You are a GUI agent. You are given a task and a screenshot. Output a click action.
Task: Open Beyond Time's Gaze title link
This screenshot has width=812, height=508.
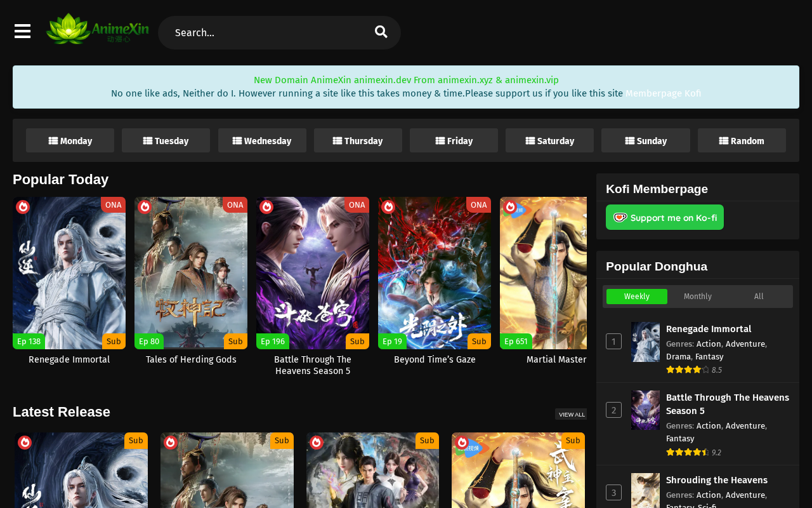point(435,359)
